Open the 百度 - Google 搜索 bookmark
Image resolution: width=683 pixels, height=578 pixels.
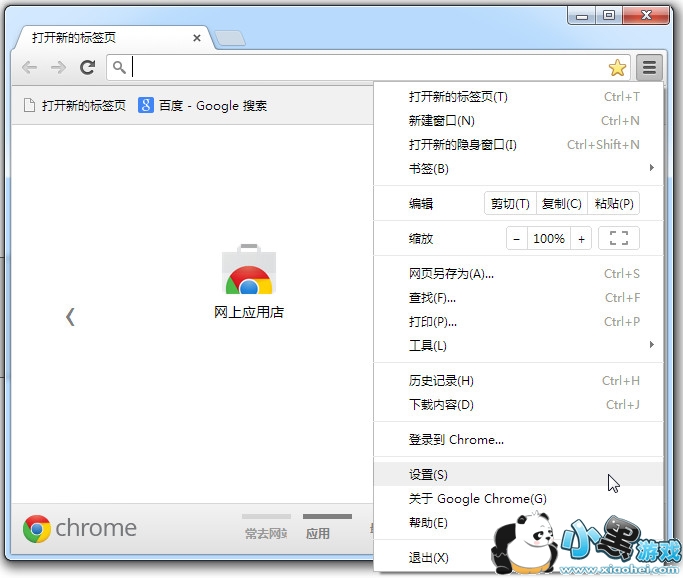pyautogui.click(x=203, y=105)
